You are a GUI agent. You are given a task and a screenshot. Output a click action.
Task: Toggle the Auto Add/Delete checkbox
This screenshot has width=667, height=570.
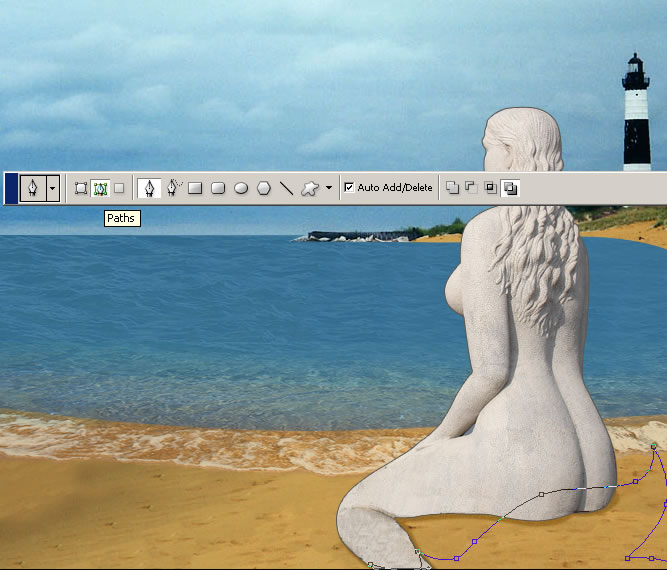[349, 187]
